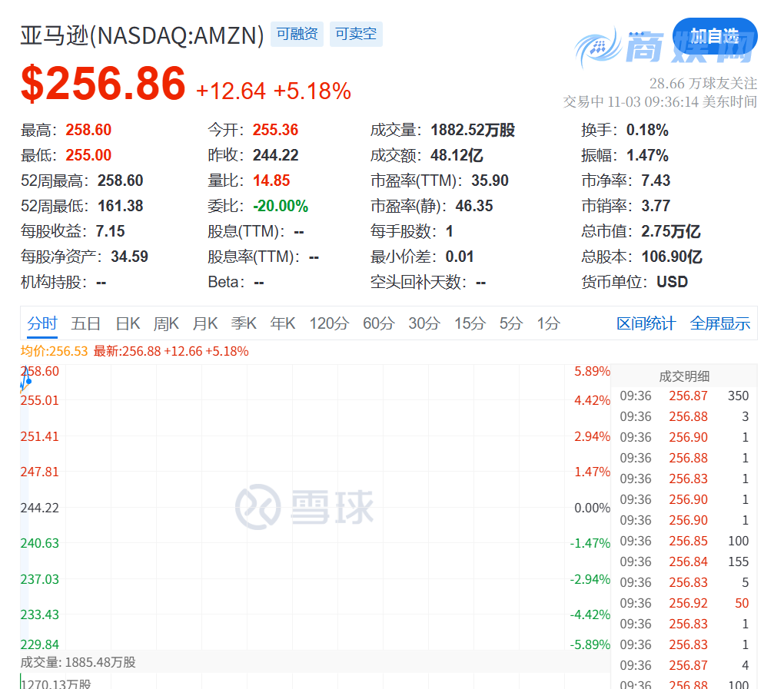Switch to the 年K yearly chart
Screen dimensions: 784x689
pos(282,323)
